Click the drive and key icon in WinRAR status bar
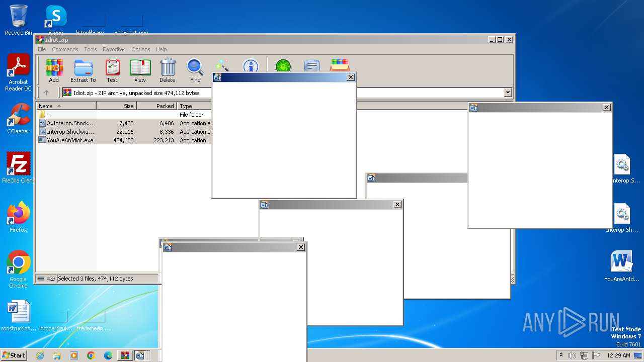 coord(46,279)
